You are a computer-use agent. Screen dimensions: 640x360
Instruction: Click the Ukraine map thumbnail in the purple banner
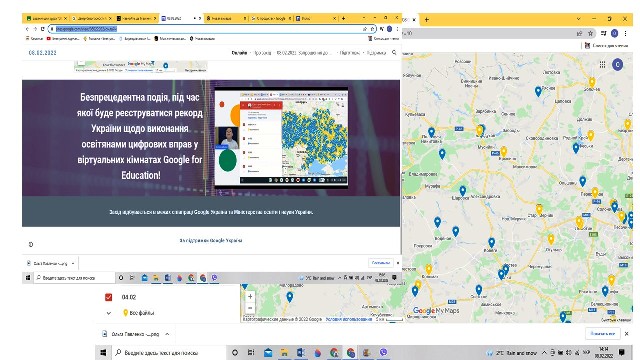pos(281,138)
